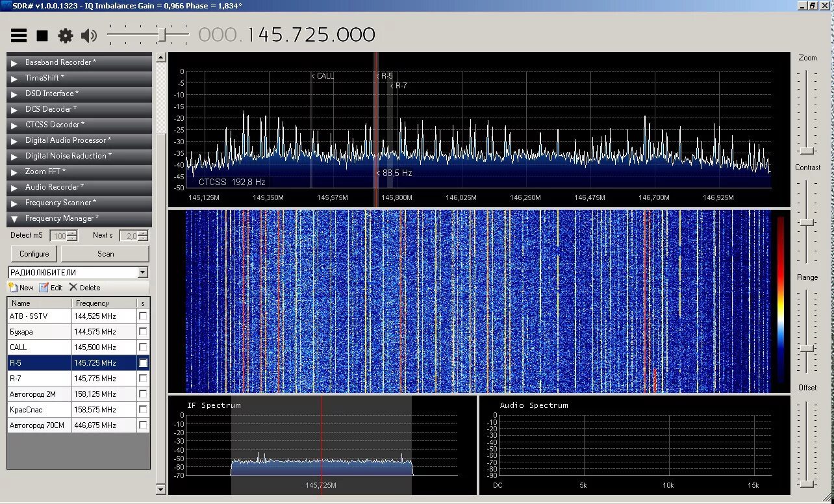Open the РАДИОЛЮБИТЕЛИ group dropdown
The image size is (834, 504).
[143, 273]
